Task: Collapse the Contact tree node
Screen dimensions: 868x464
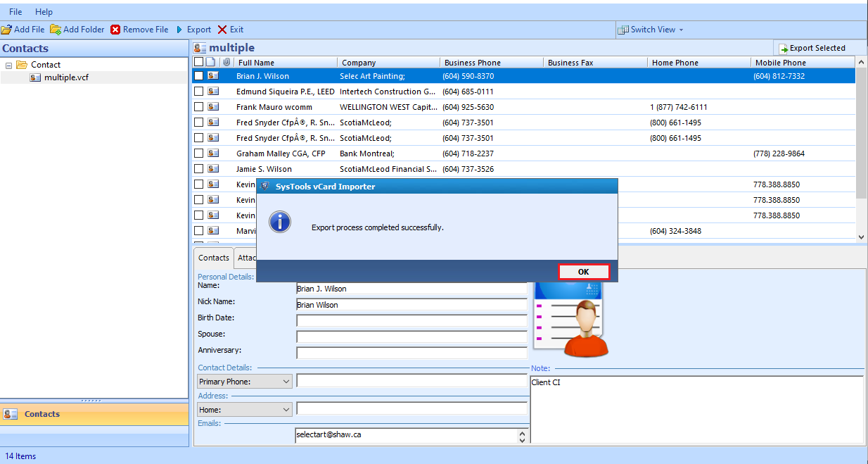Action: 8,65
